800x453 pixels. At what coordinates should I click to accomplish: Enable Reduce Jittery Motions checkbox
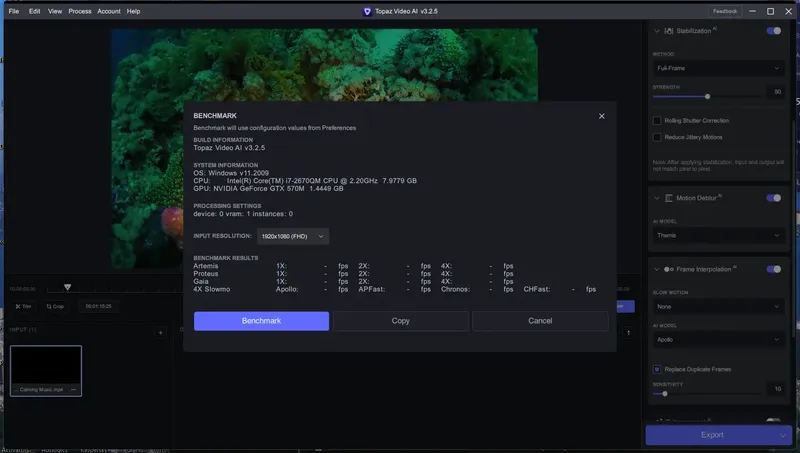(x=657, y=137)
